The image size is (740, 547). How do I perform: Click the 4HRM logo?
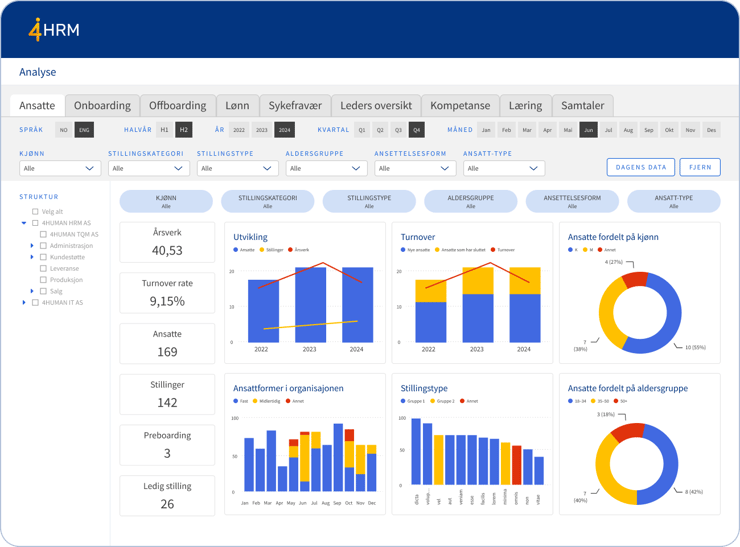[x=54, y=30]
